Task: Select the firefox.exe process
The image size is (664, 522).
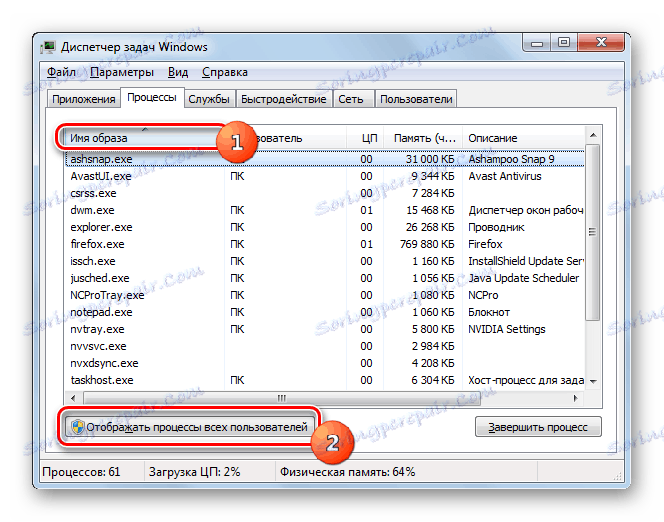Action: click(325, 244)
